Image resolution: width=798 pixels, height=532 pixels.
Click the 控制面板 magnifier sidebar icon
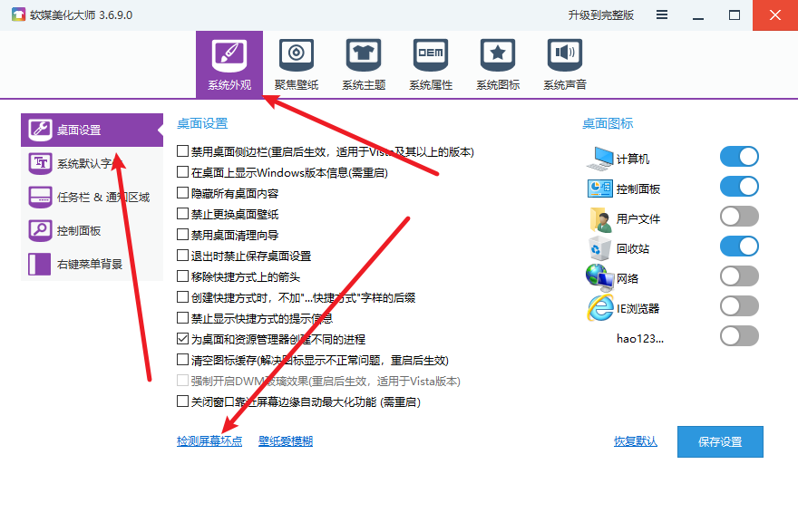point(40,230)
